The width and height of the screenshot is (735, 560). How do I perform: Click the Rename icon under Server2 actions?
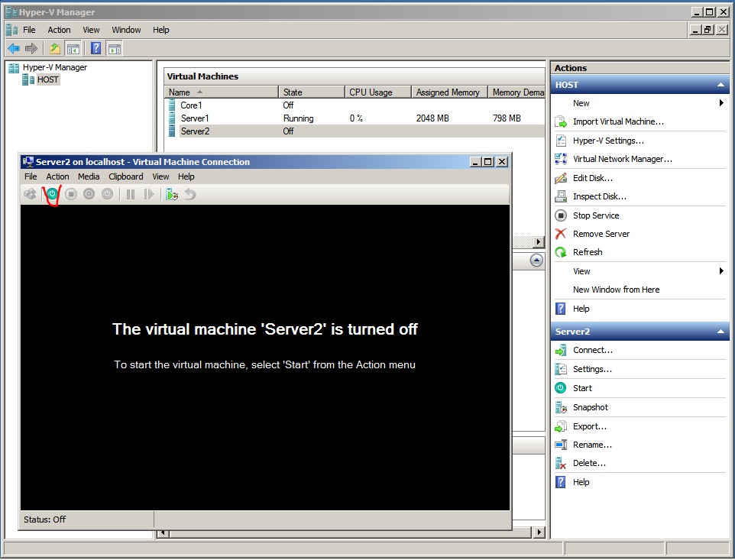[561, 445]
